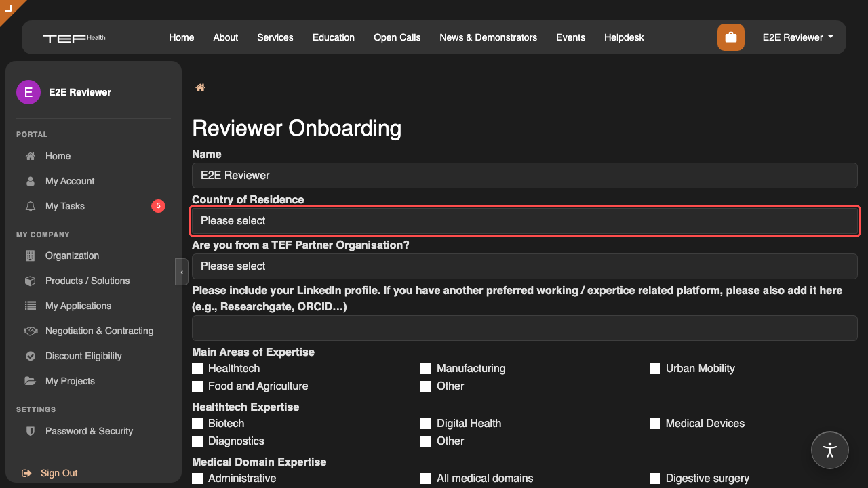Check the Medical Devices checkbox
Screen dimensions: 868x488
tap(655, 424)
